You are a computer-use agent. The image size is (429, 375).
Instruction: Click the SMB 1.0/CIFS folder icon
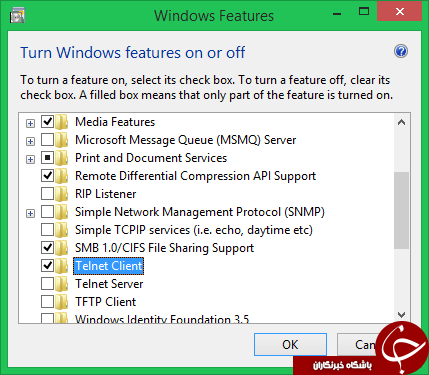62,248
